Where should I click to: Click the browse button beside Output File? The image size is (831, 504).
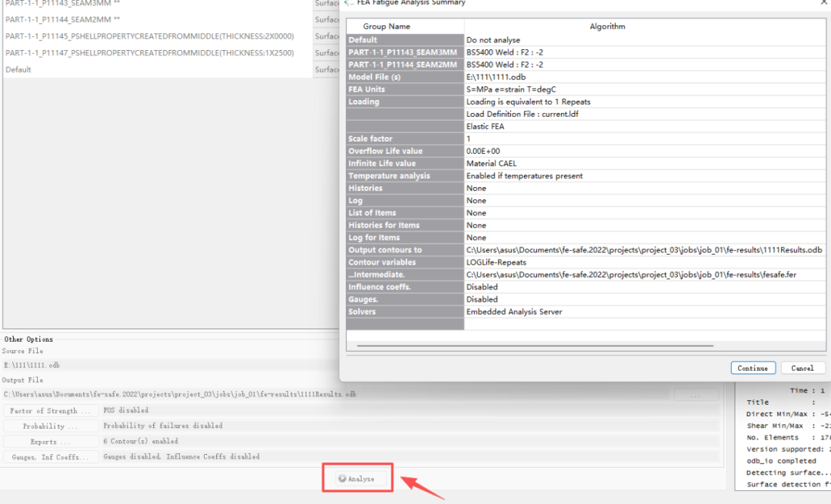(x=696, y=395)
